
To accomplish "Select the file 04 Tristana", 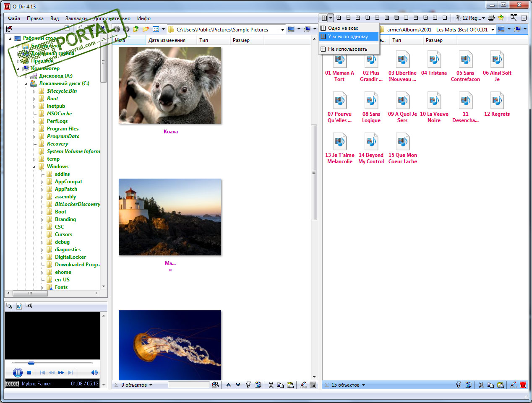I will [434, 64].
